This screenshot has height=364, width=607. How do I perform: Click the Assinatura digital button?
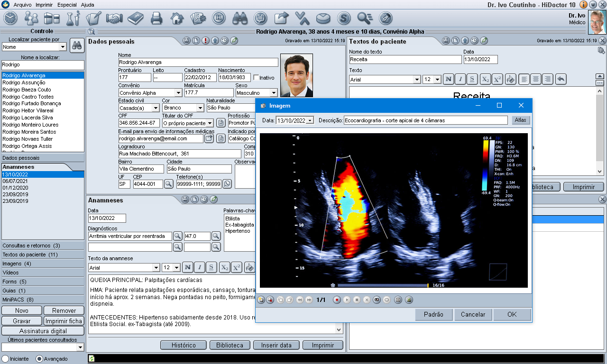(x=43, y=331)
